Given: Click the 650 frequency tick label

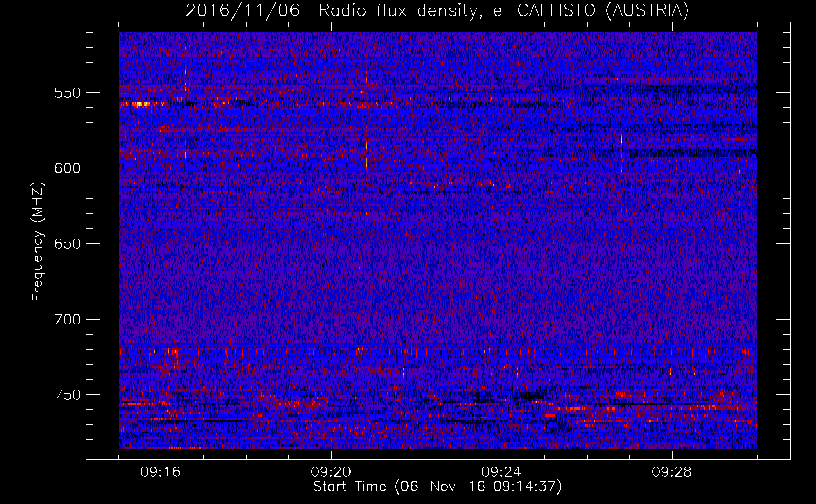Looking at the screenshot, I should tap(68, 244).
